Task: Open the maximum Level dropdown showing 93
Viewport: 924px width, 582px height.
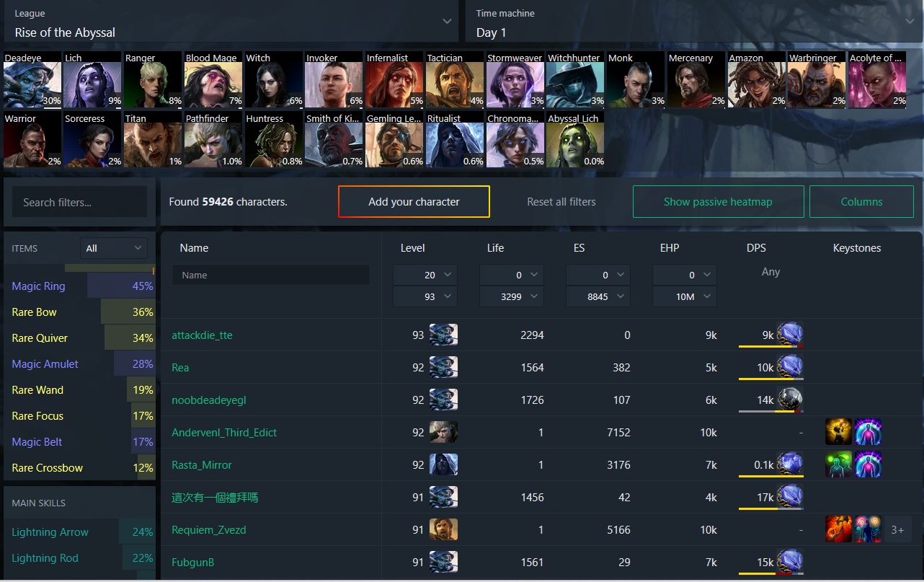Action: (x=425, y=296)
